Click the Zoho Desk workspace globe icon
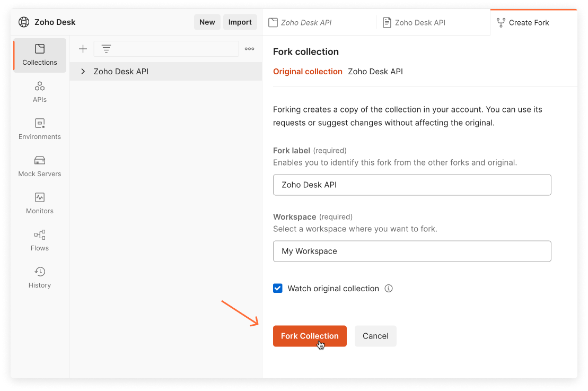Screen dimensions: 588x391 click(x=24, y=22)
